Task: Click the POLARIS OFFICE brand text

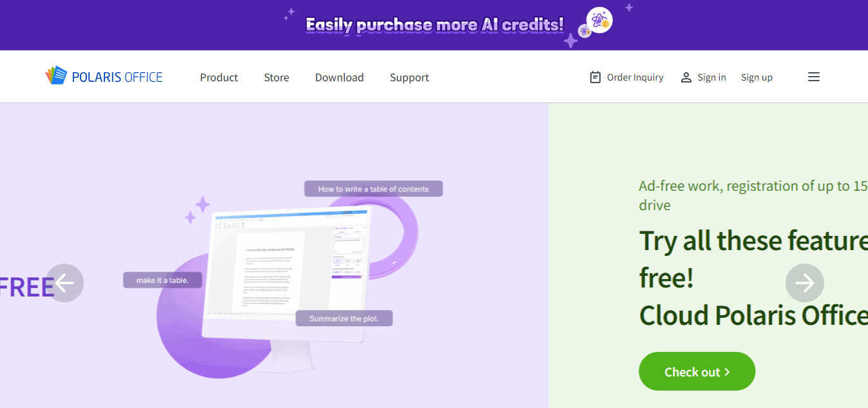Action: click(x=117, y=77)
